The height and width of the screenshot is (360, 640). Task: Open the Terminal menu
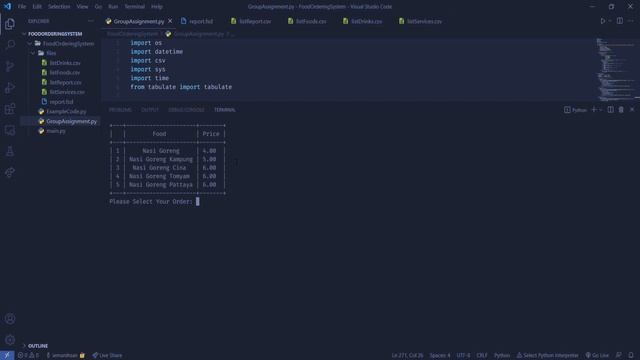(x=135, y=7)
